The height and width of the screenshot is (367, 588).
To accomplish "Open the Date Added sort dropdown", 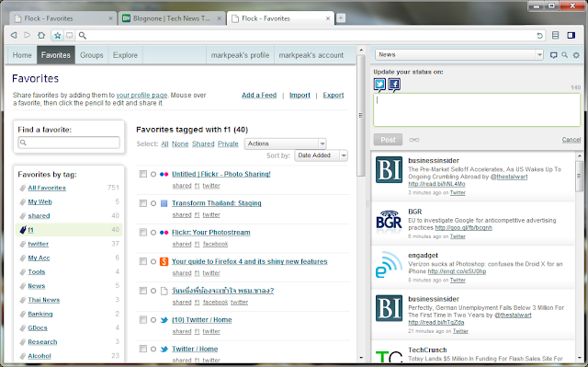I will 321,155.
